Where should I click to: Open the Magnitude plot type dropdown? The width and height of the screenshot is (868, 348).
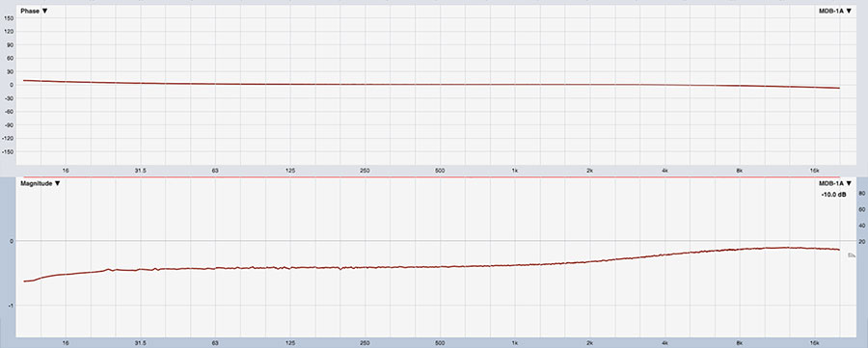point(40,183)
